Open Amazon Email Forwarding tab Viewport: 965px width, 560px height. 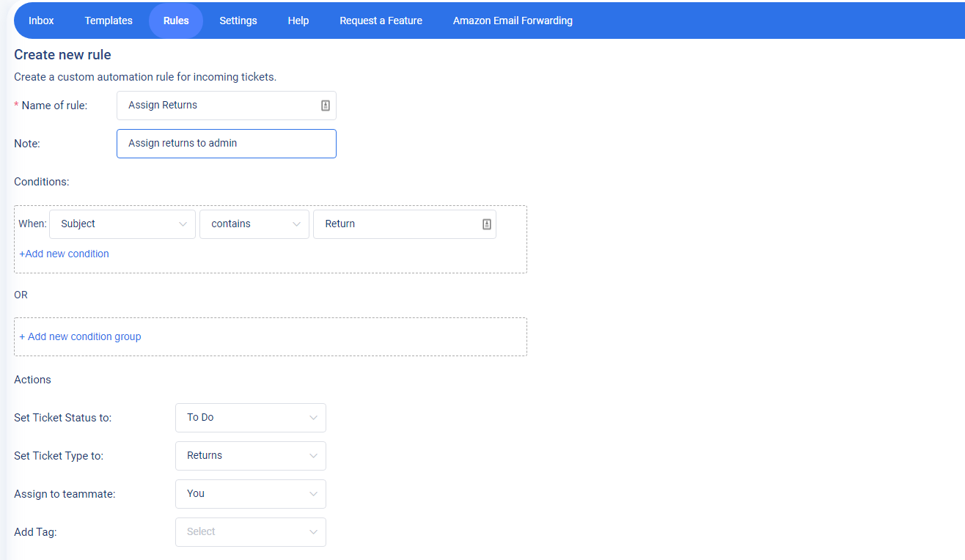(513, 21)
